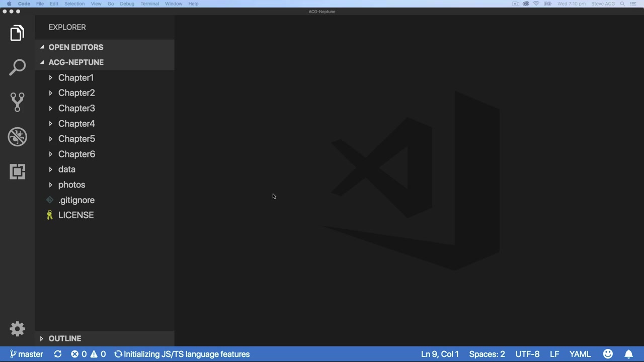644x362 pixels.
Task: Click the EXPLORER panel title
Action: [67, 27]
